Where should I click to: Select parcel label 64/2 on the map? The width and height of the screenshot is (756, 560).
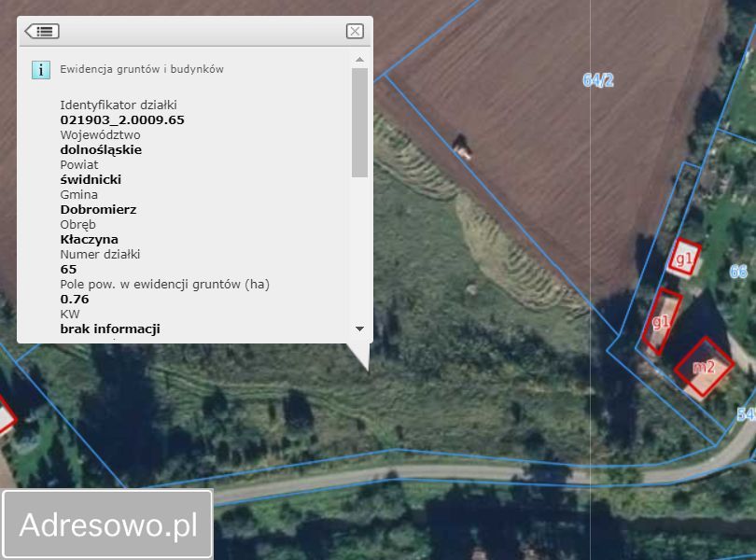point(598,80)
